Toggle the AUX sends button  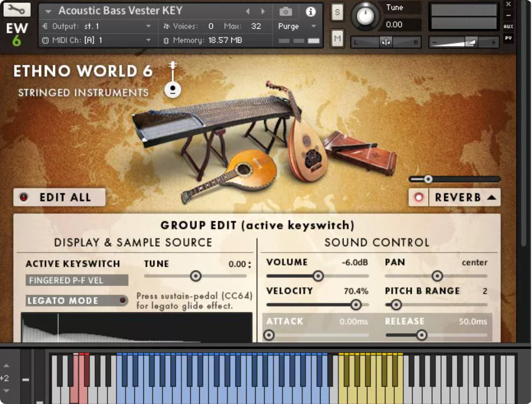click(x=508, y=26)
